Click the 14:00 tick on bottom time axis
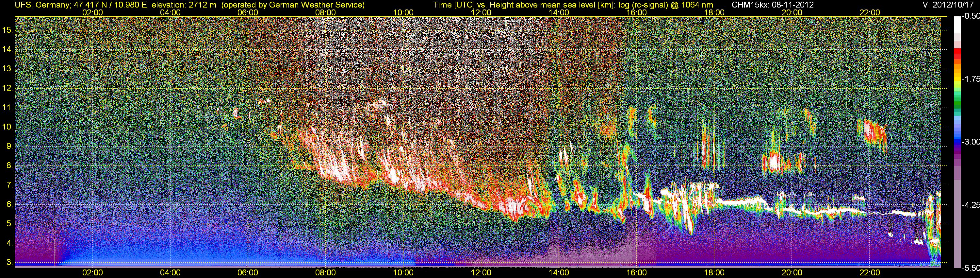The image size is (980, 278). 559,273
